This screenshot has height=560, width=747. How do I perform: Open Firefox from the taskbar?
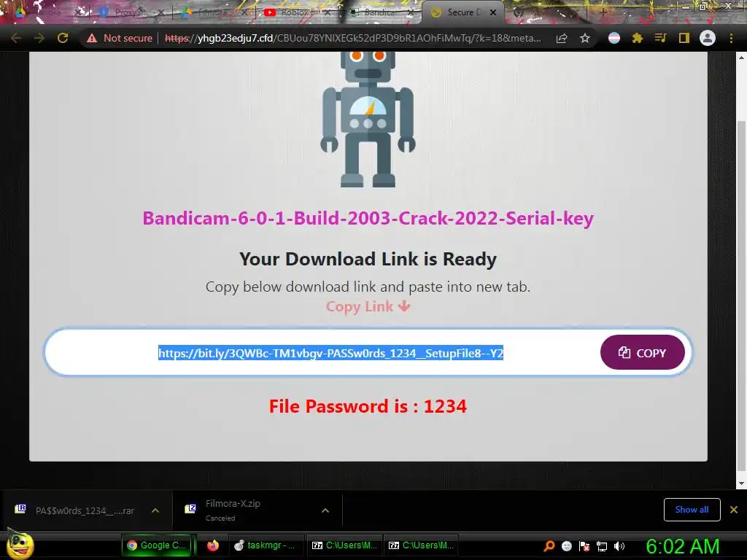[x=212, y=545]
